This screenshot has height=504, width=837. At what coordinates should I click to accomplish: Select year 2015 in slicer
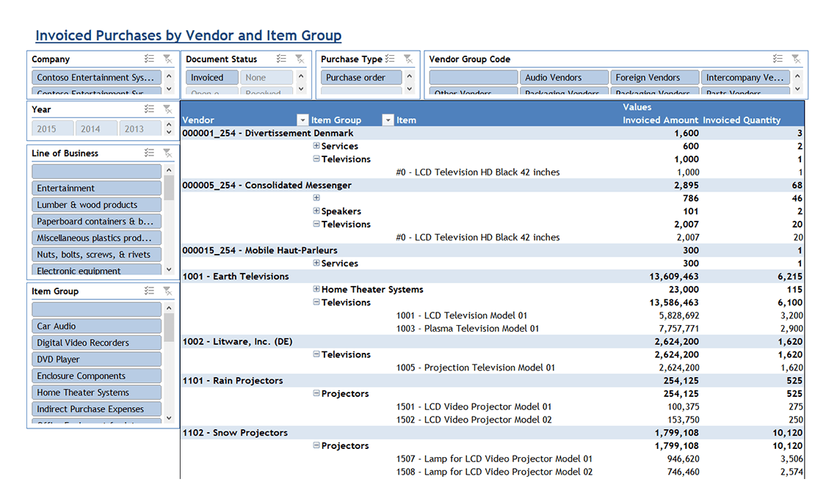click(52, 128)
